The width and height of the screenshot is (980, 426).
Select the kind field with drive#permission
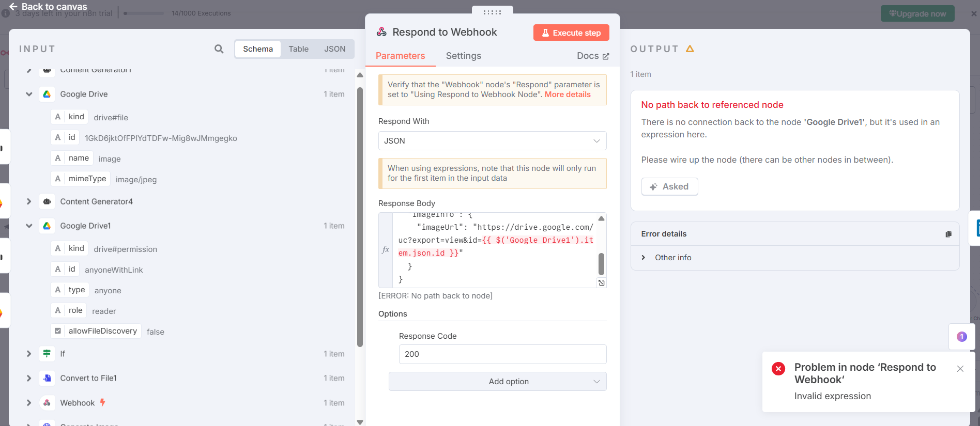point(70,248)
